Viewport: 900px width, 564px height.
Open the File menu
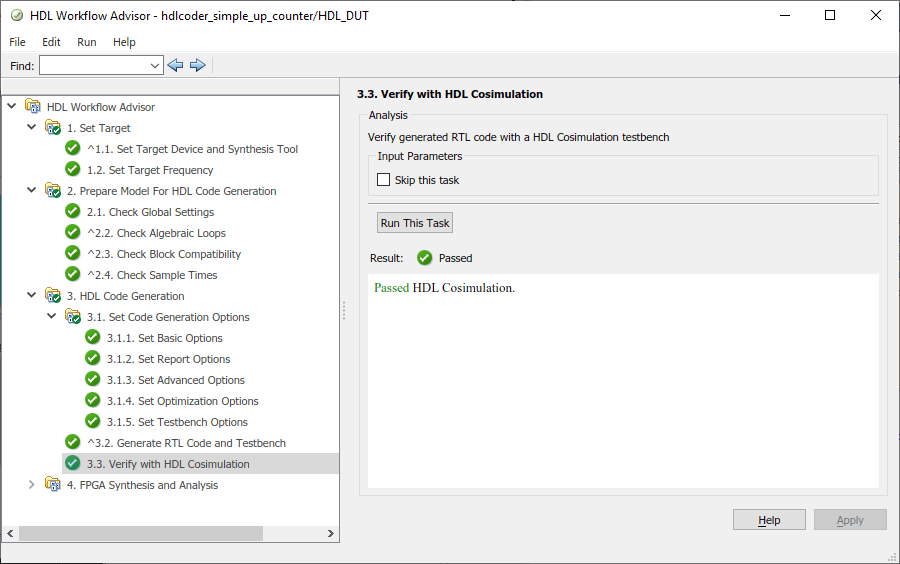click(18, 42)
